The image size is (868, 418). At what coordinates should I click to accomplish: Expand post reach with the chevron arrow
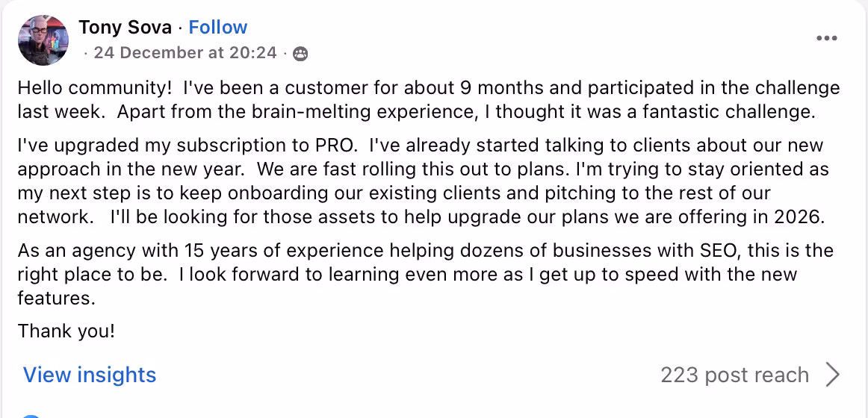(x=832, y=375)
